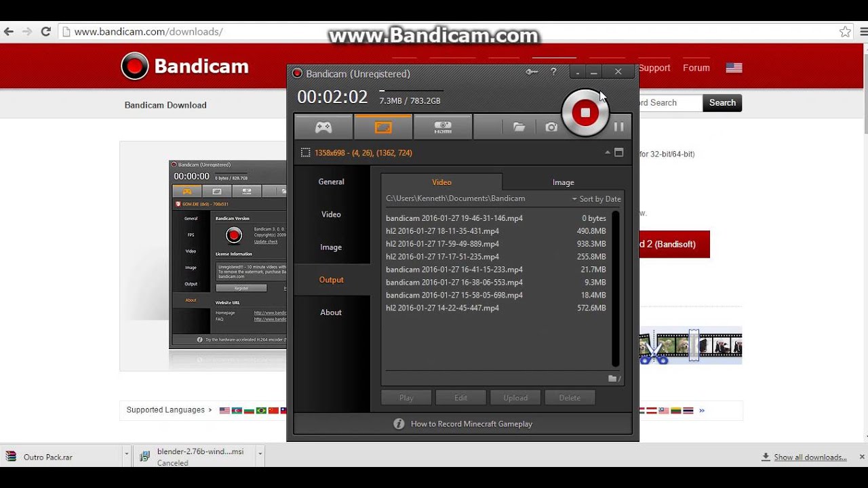Switch to Game recording mode (gamepad icon)

pos(323,127)
